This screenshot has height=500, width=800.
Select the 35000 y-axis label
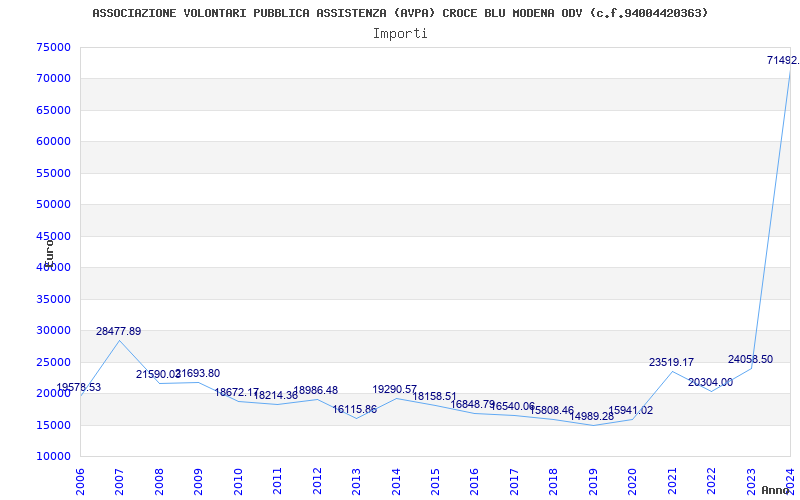[x=54, y=299]
